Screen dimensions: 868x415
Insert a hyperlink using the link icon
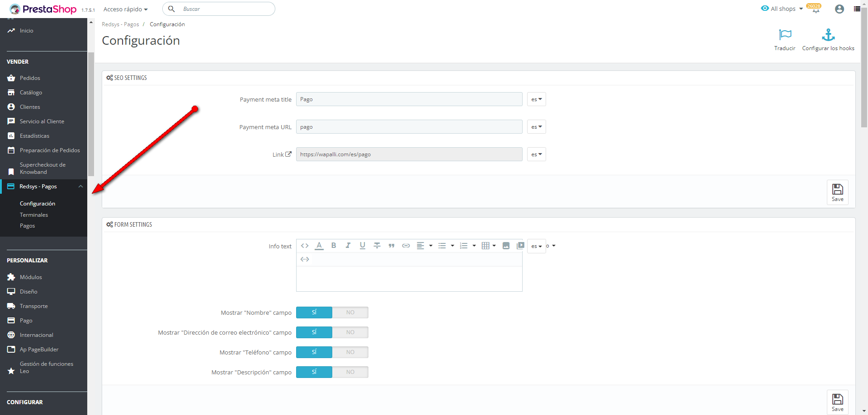click(406, 246)
